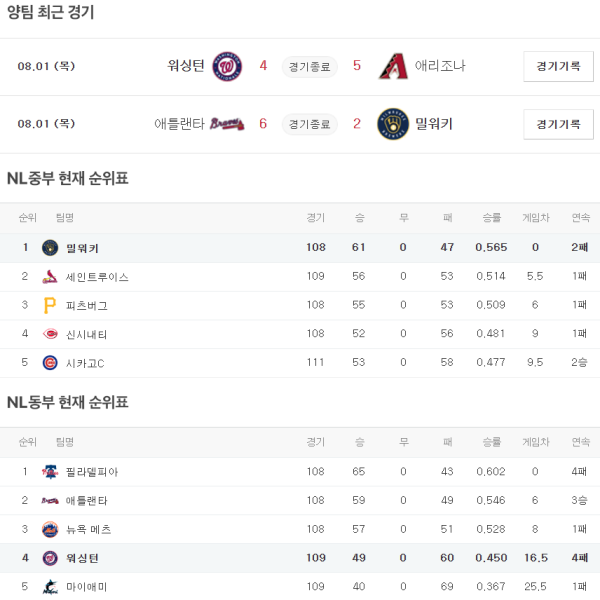Click the St. Louis Cardinals icon in standings
Screen dimensions: 600x600
pos(50,276)
